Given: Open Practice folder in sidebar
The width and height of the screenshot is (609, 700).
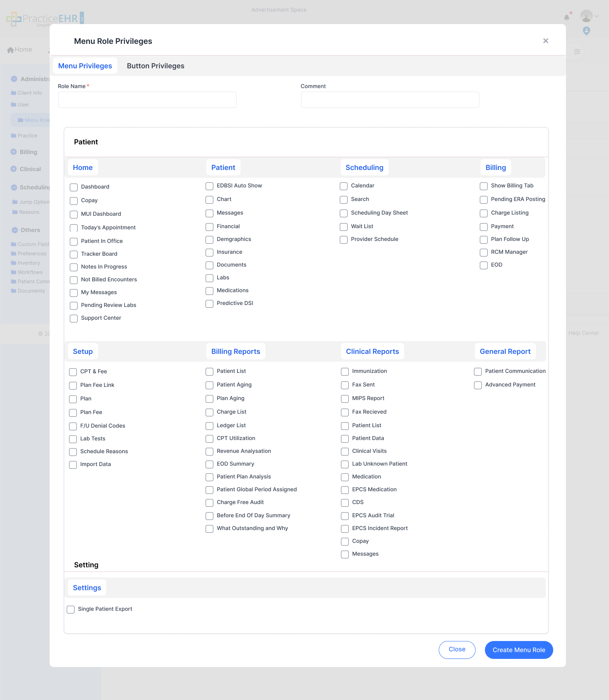Looking at the screenshot, I should coord(24,135).
